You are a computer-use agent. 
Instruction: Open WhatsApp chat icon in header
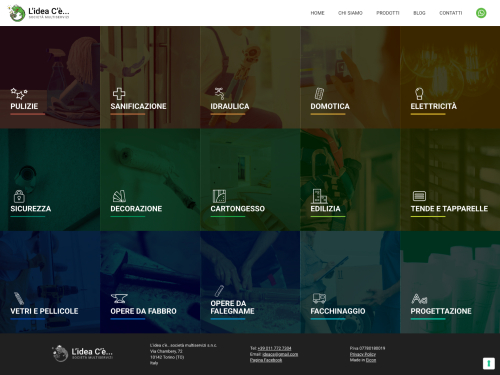pyautogui.click(x=481, y=13)
